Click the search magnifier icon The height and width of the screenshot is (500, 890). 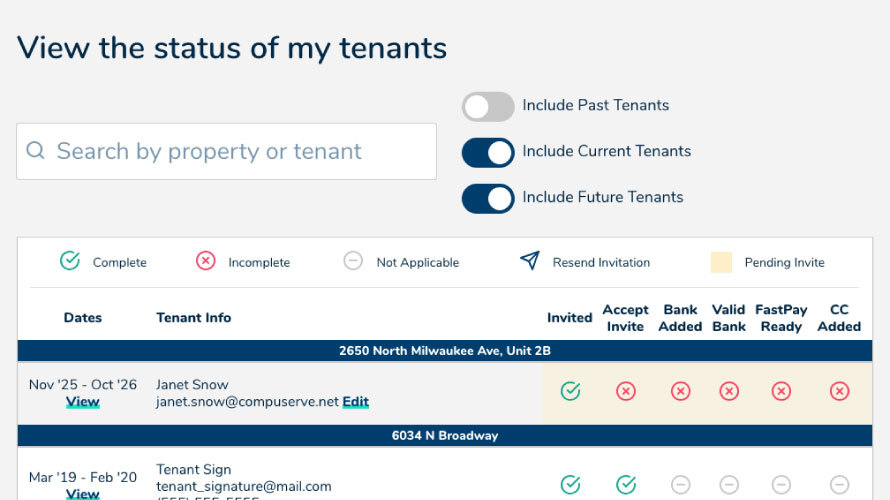(x=36, y=151)
